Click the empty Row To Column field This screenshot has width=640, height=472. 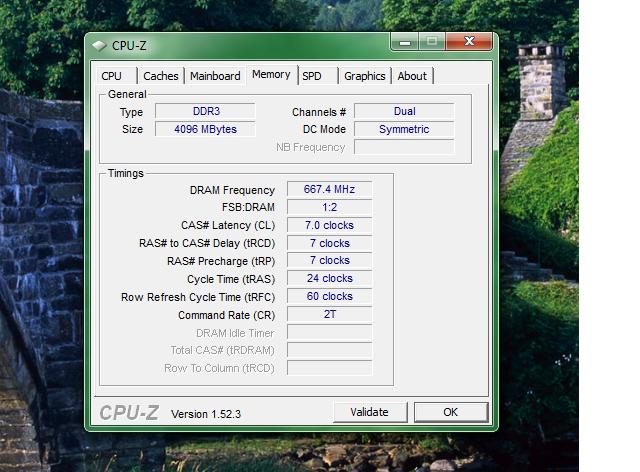(329, 368)
